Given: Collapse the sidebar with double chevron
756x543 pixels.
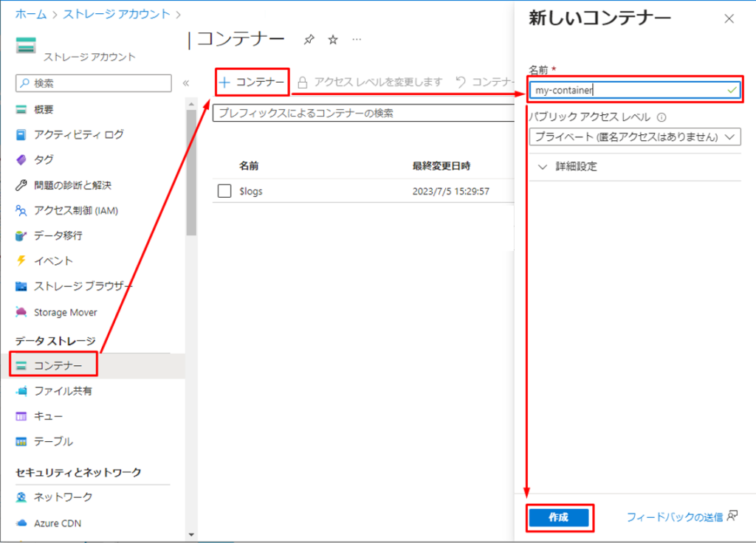Looking at the screenshot, I should click(x=186, y=83).
